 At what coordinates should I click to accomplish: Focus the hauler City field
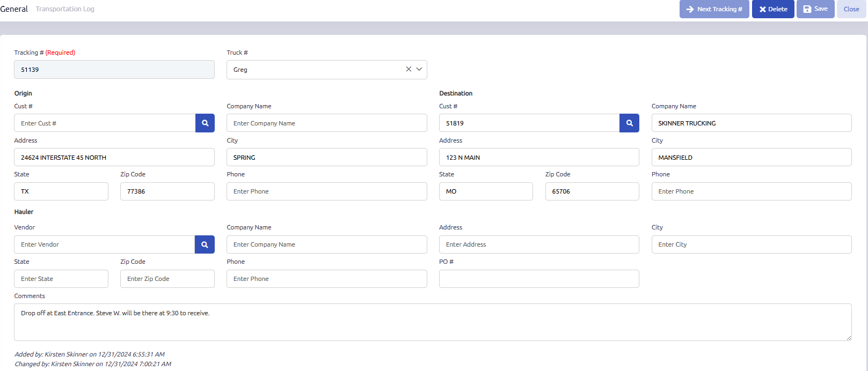[x=752, y=244]
